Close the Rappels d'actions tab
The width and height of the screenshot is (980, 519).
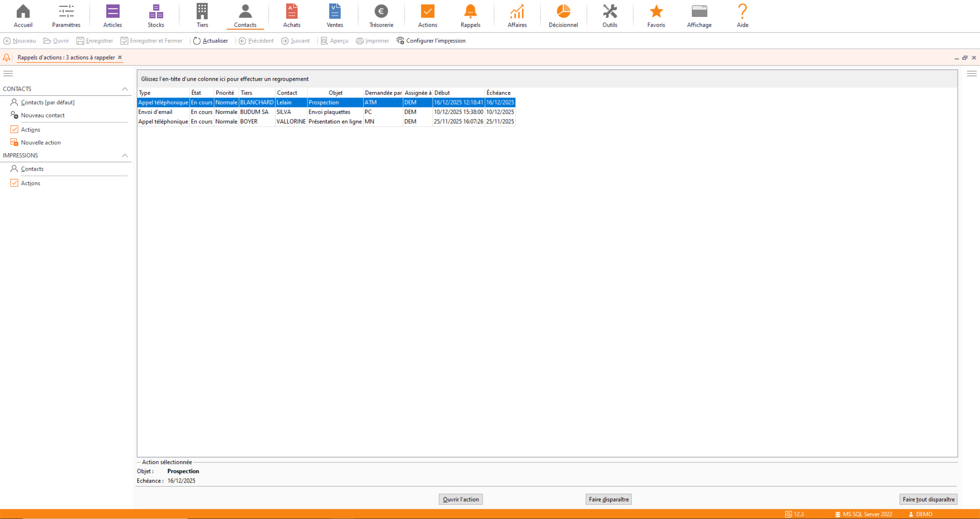click(120, 57)
